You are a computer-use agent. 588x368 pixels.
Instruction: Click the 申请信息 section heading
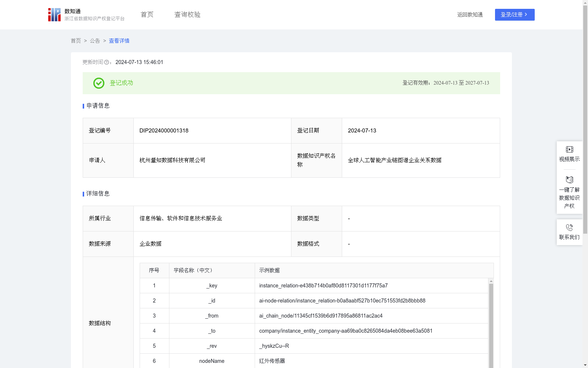pyautogui.click(x=98, y=106)
